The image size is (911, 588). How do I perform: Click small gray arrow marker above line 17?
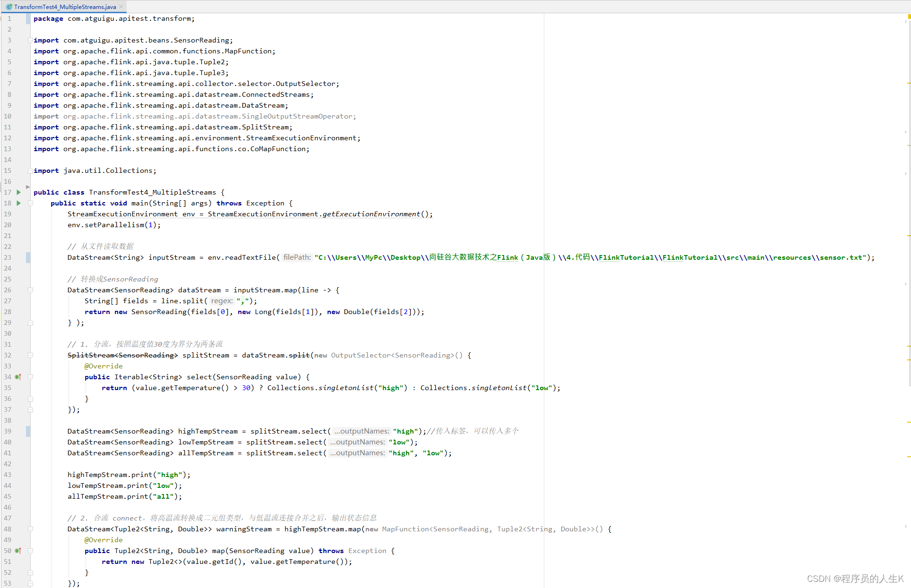[x=28, y=187]
